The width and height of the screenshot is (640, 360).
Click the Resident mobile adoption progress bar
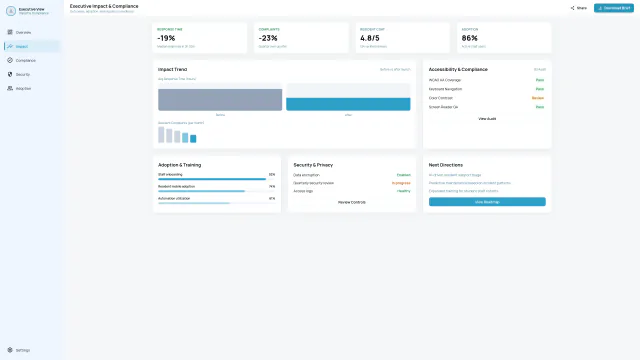pos(216,191)
